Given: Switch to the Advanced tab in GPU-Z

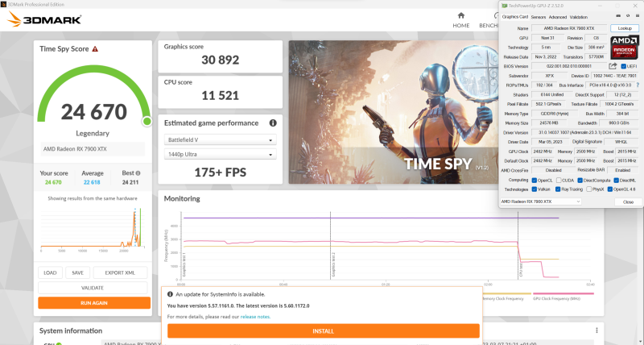Looking at the screenshot, I should tap(558, 16).
